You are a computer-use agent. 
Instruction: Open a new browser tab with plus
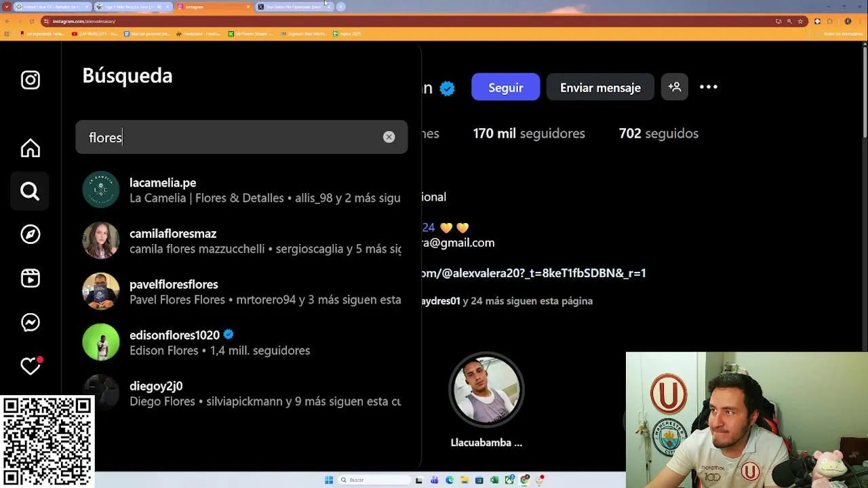click(x=341, y=7)
